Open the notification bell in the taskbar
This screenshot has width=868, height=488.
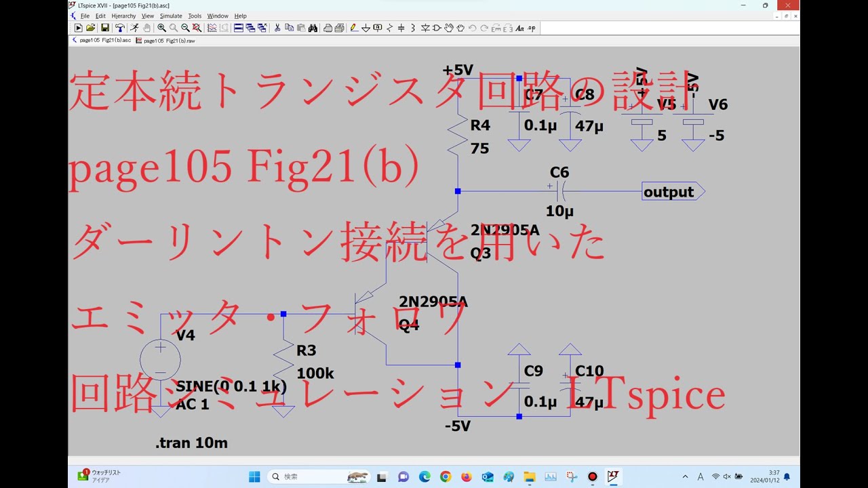click(787, 476)
